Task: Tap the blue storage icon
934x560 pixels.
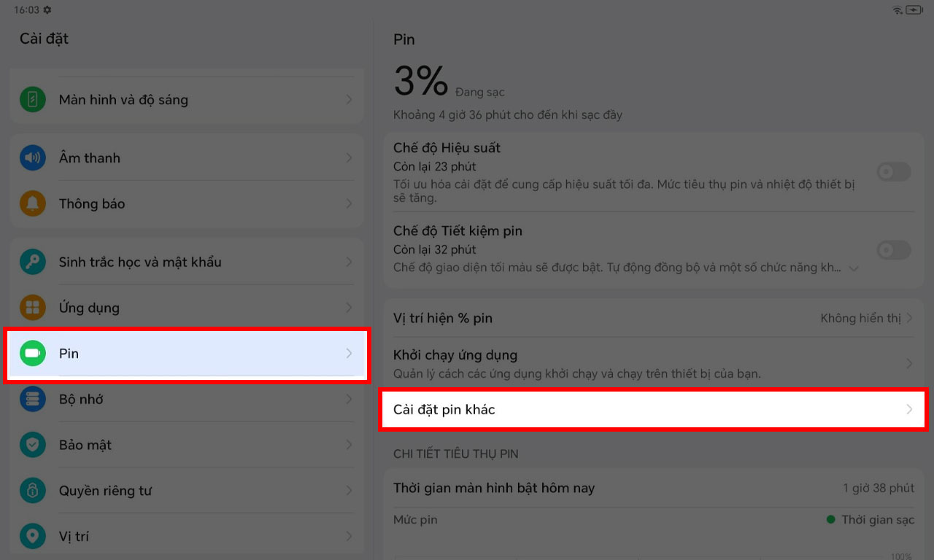Action: tap(33, 400)
